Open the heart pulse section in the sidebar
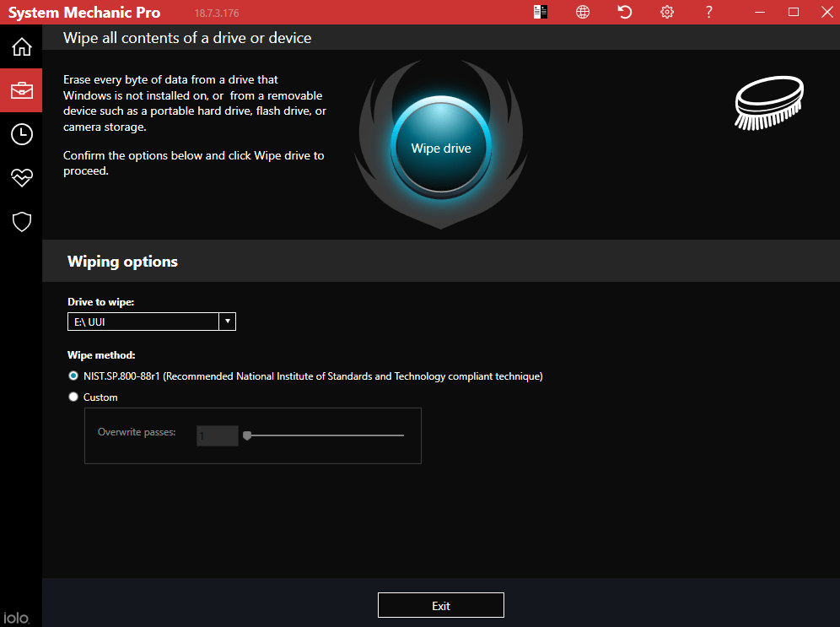This screenshot has width=840, height=627. pyautogui.click(x=21, y=177)
